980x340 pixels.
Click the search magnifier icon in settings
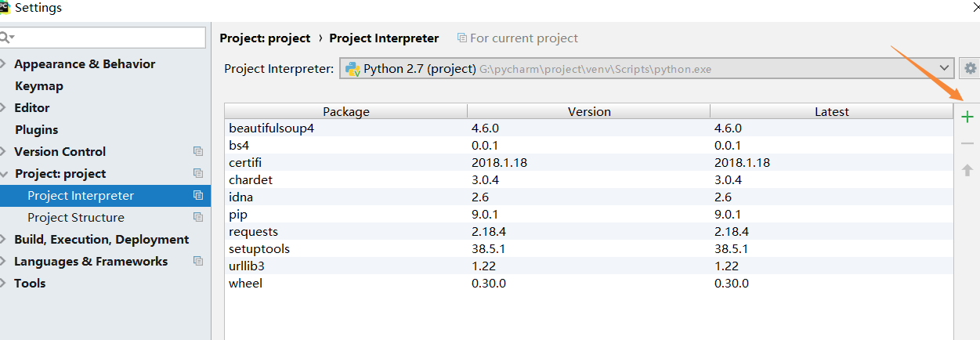[7, 37]
